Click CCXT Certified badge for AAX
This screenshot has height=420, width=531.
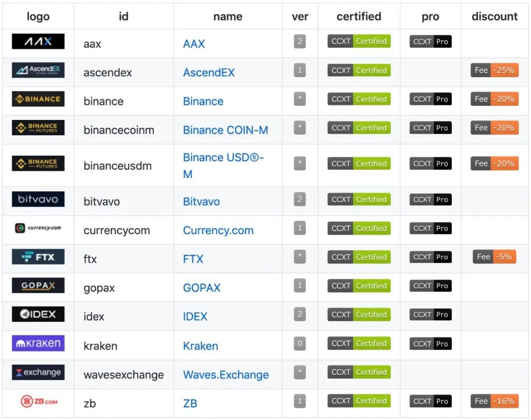click(359, 41)
